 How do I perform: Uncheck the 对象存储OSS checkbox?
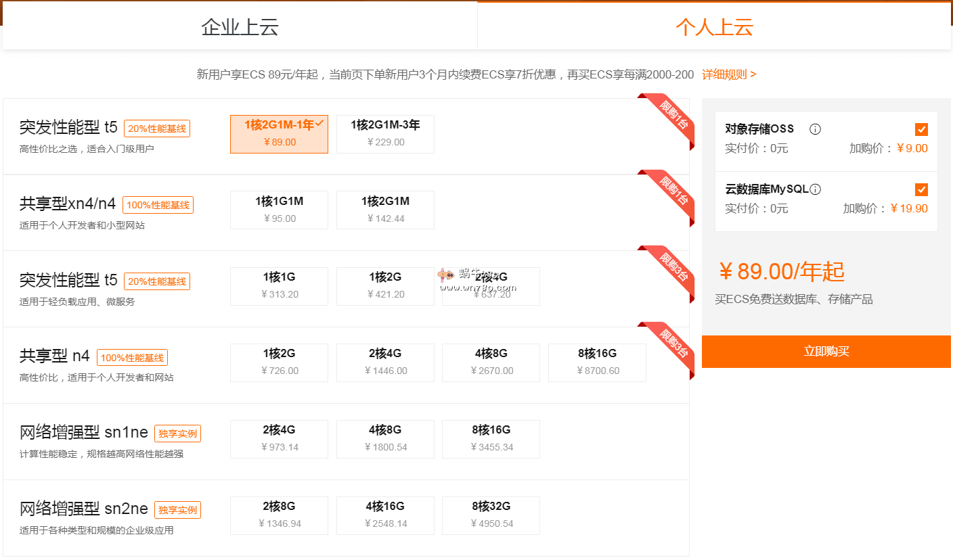pyautogui.click(x=921, y=129)
